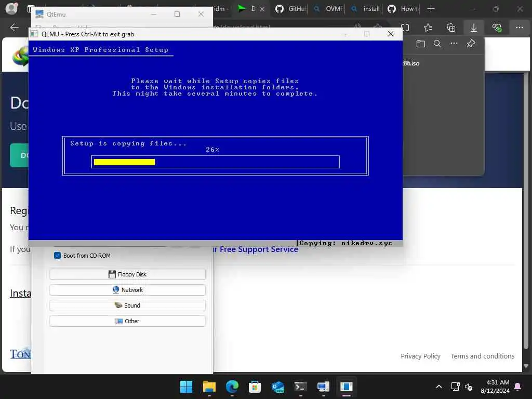Image resolution: width=532 pixels, height=399 pixels.
Task: Click the Windows XP Professional Setup heading
Action: click(100, 50)
